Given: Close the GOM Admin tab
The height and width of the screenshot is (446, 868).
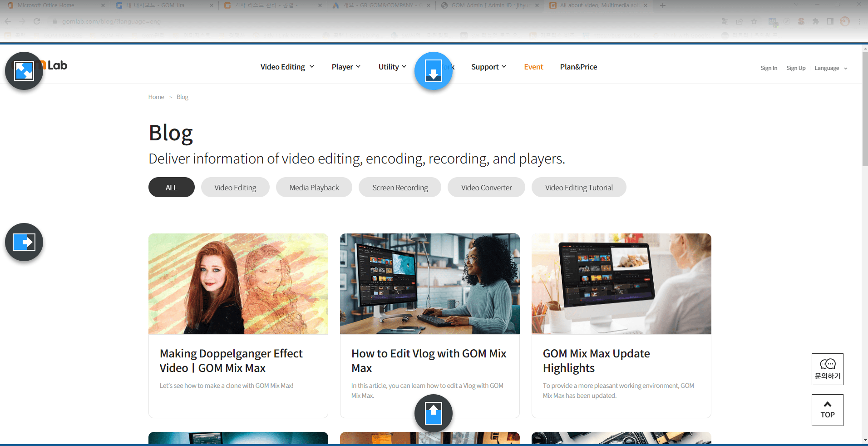Looking at the screenshot, I should click(x=537, y=5).
